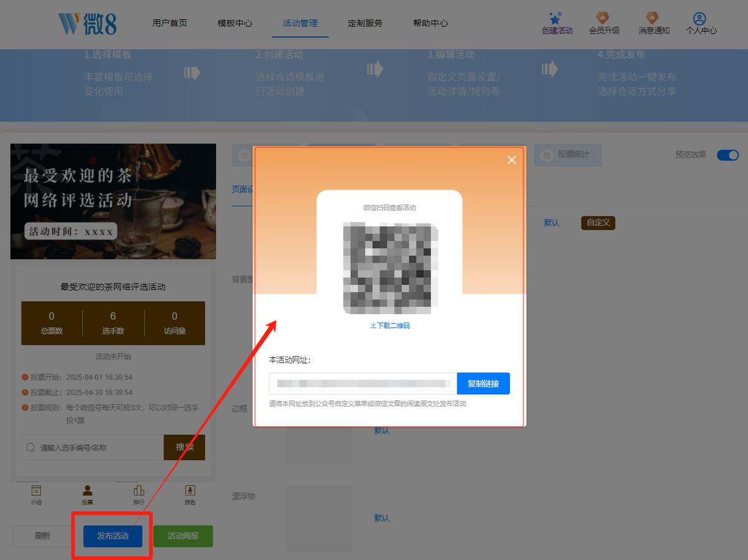The image size is (748, 560).
Task: Click the 总票数 counter
Action: click(x=52, y=323)
